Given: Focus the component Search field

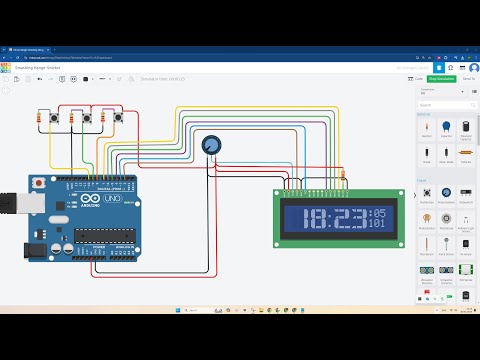Looking at the screenshot, I should click(447, 105).
